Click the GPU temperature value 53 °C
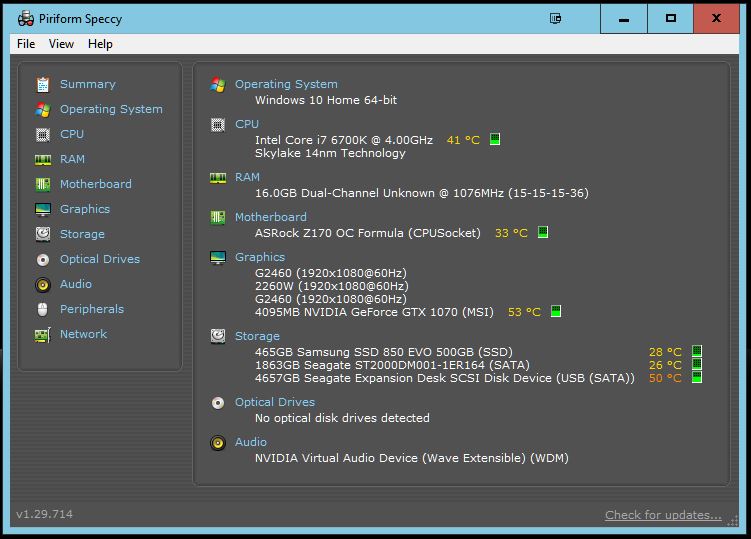 [524, 312]
